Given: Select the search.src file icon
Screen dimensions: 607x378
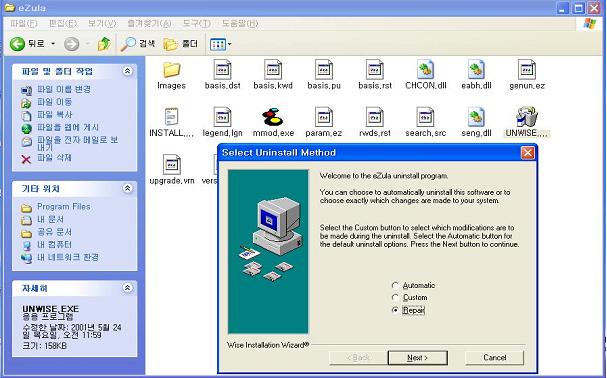Looking at the screenshot, I should (425, 117).
